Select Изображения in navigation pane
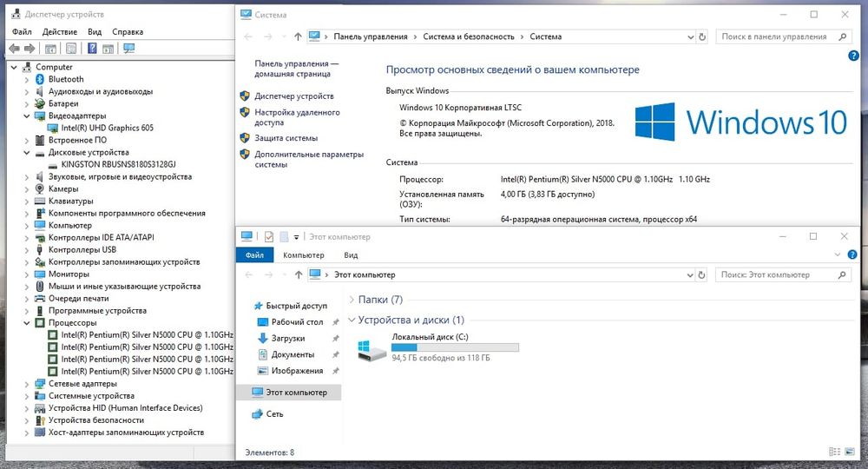The image size is (868, 469). tap(297, 371)
